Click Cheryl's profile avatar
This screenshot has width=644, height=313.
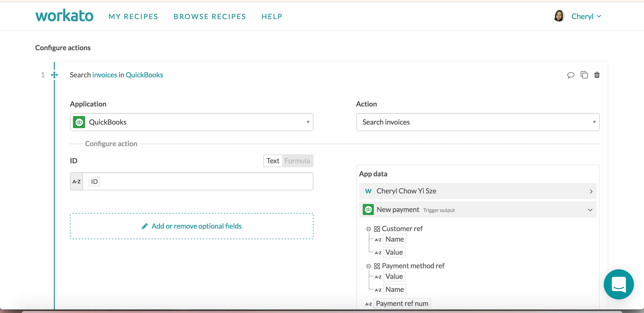[x=559, y=16]
